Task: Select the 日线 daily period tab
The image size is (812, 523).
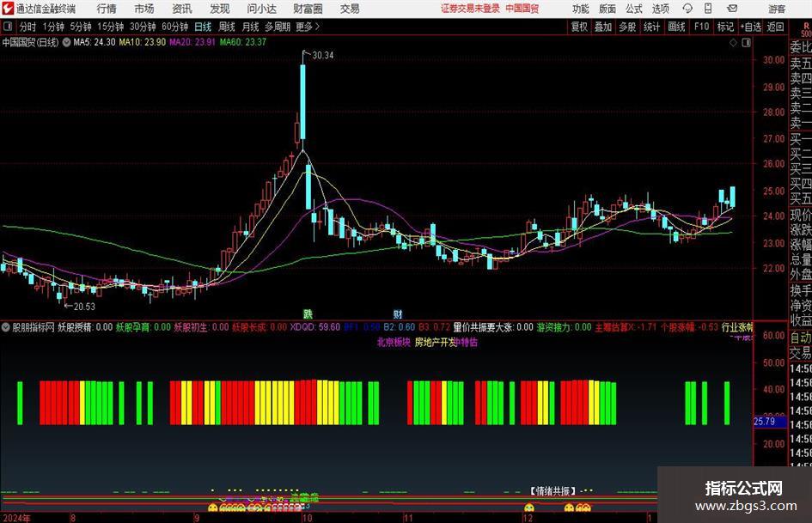Action: 203,27
